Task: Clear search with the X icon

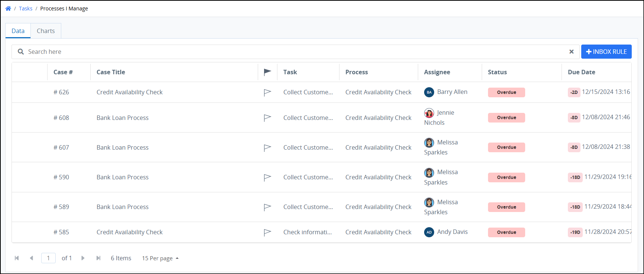Action: [x=572, y=52]
